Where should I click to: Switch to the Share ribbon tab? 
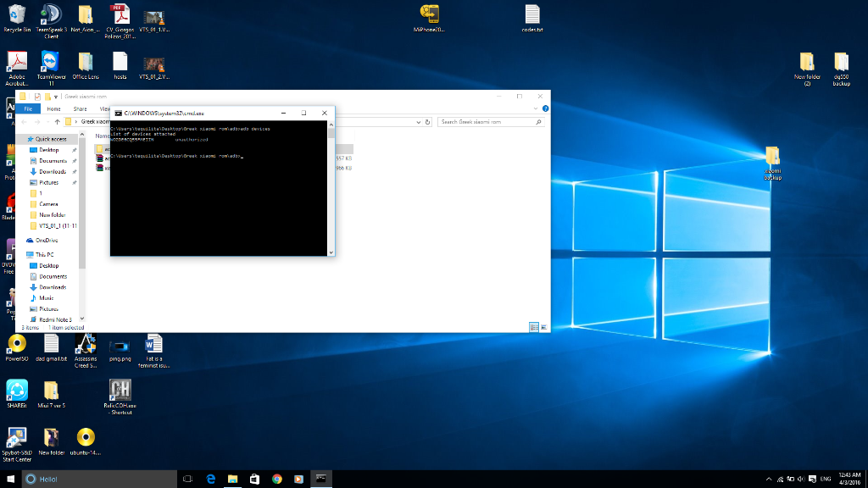tap(80, 108)
